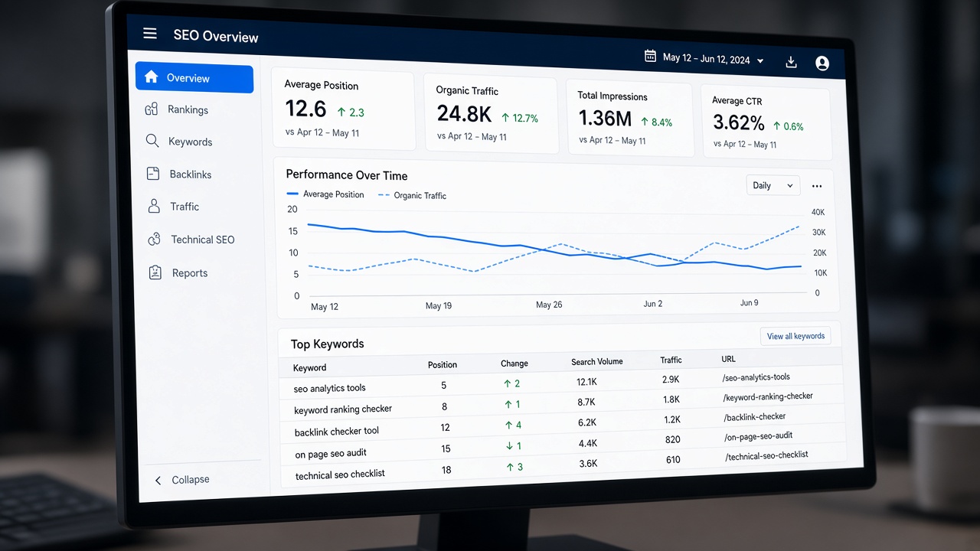Open the /technical-seo-checklist URL
Screen dimensions: 980x551
click(766, 455)
